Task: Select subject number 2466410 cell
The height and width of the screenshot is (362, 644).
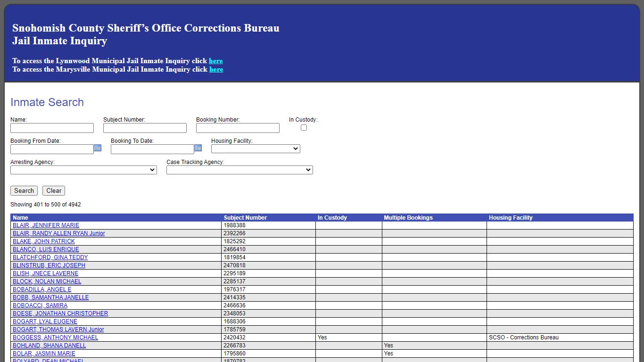Action: coord(269,249)
